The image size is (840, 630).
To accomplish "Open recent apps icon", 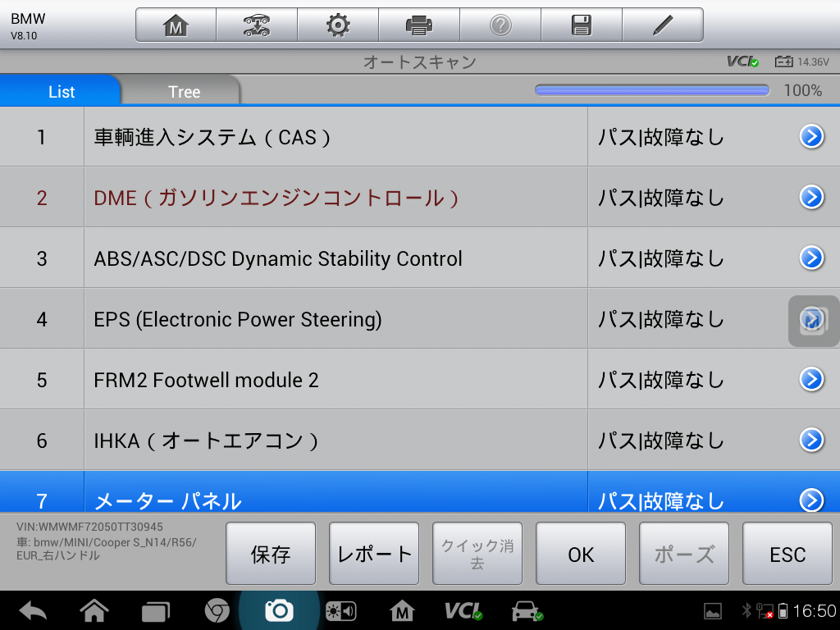I will 155,612.
